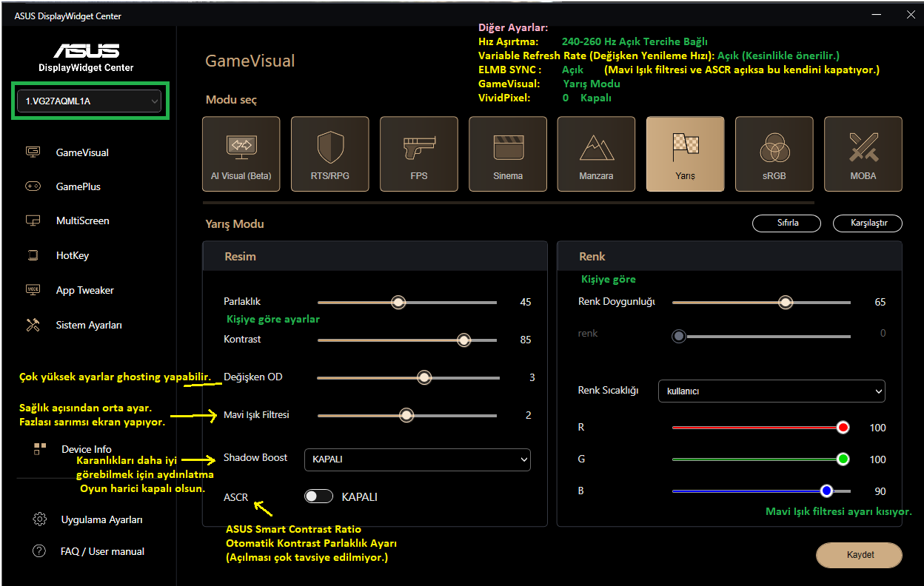Select the Yarış checkered flag mode
924x586 pixels.
pos(685,154)
